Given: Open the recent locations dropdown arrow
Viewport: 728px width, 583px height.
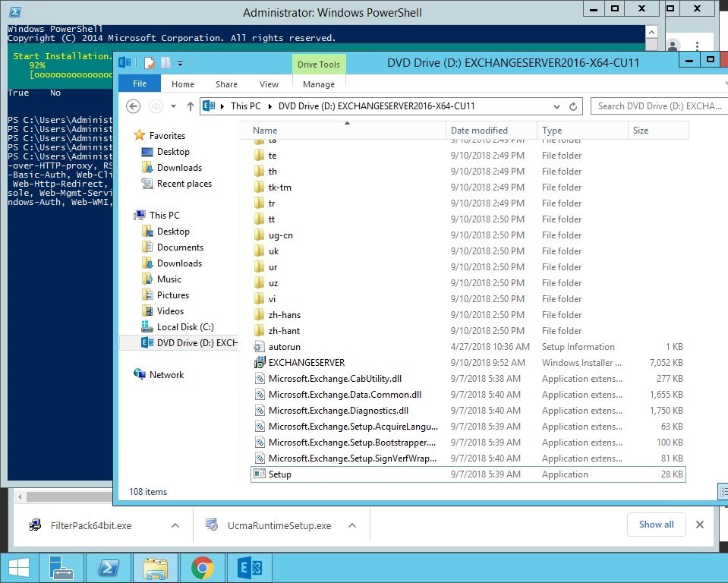Looking at the screenshot, I should tap(173, 106).
